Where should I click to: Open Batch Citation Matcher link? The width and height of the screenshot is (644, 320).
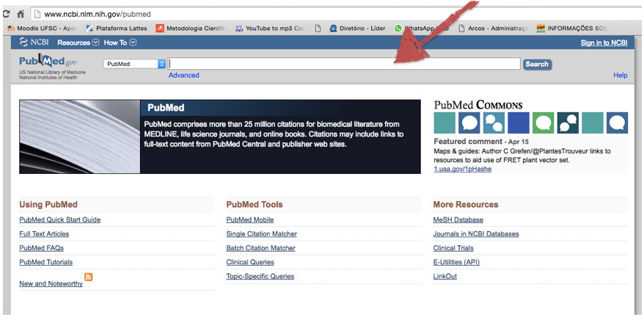click(260, 248)
